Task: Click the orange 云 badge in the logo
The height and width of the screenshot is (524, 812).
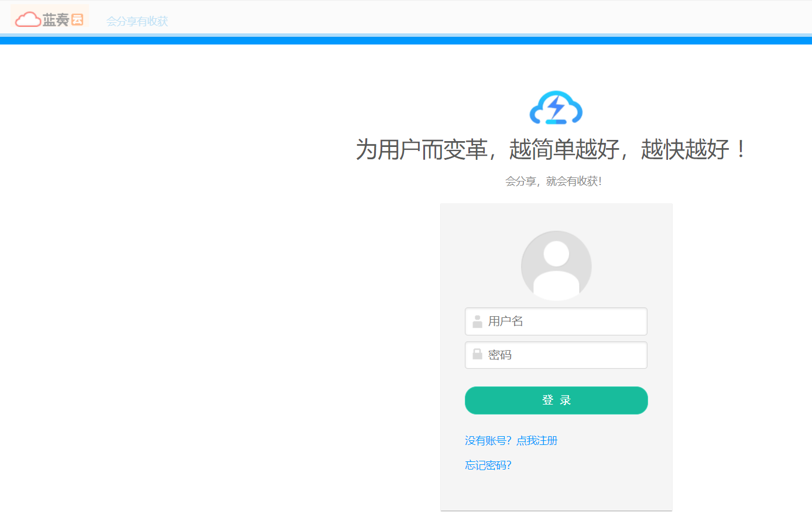Action: point(77,20)
